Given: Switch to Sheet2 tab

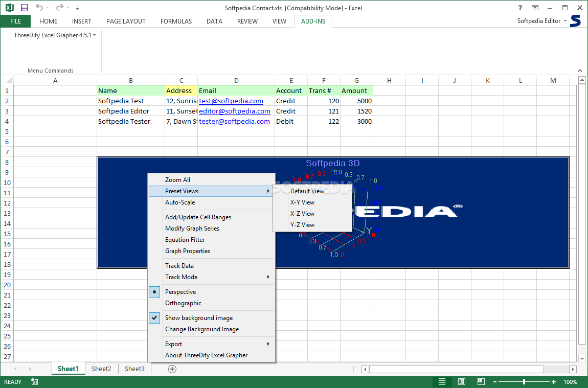Looking at the screenshot, I should click(101, 369).
